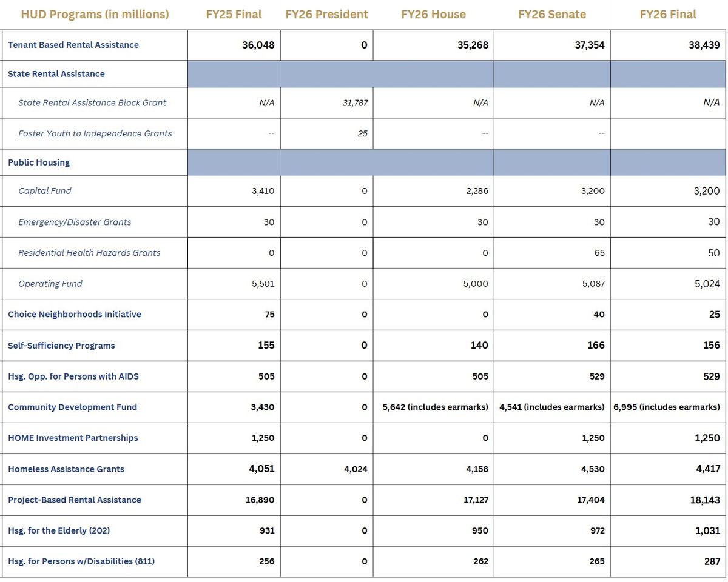Click State Rental Assistance Block Grant label
The height and width of the screenshot is (582, 728).
point(92,103)
